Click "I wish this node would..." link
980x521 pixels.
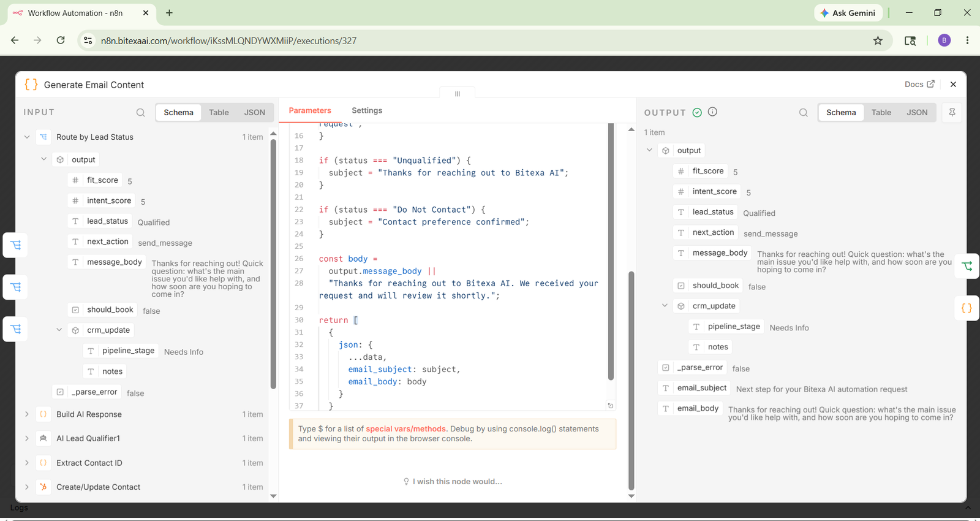(453, 482)
